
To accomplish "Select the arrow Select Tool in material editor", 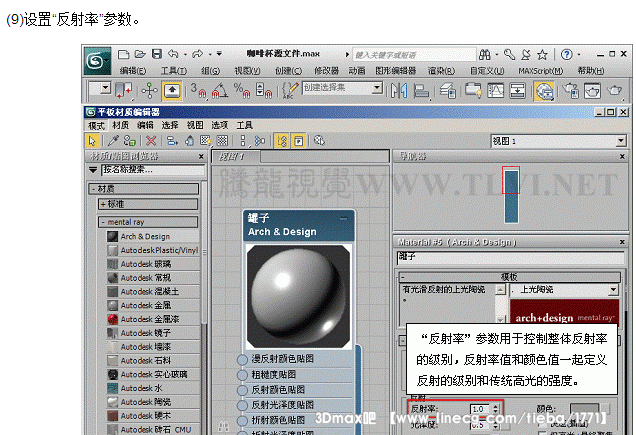I will tap(92, 141).
